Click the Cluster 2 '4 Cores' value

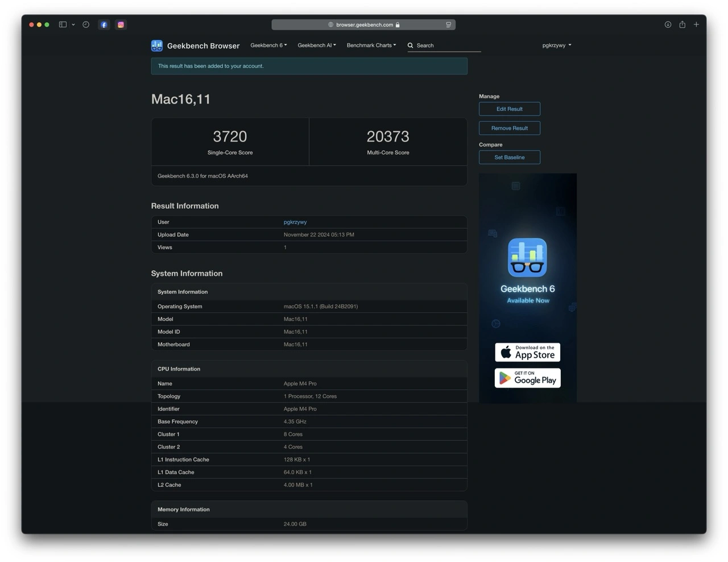pyautogui.click(x=293, y=447)
